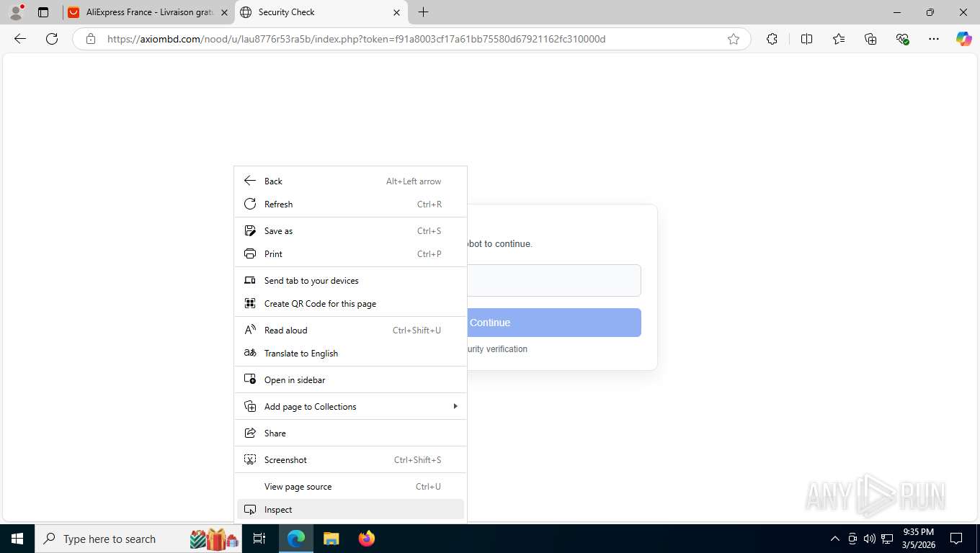
Task: Select Share in context menu
Action: (350, 433)
